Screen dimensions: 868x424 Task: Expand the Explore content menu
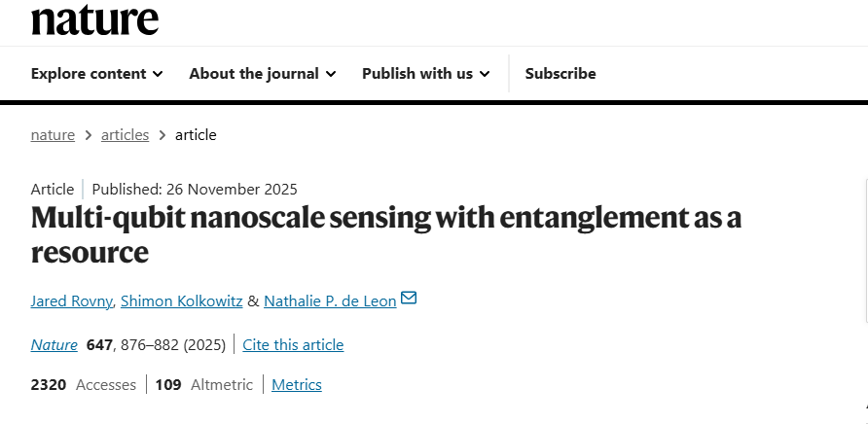pos(96,73)
